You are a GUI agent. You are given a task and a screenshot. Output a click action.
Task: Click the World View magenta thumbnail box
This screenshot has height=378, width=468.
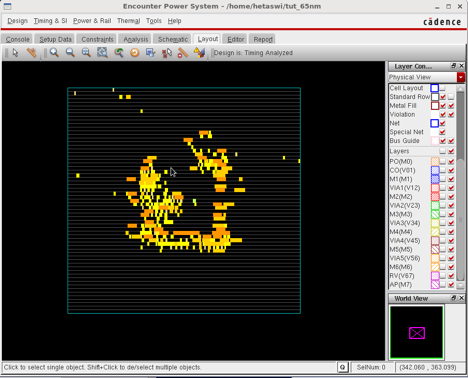click(417, 333)
